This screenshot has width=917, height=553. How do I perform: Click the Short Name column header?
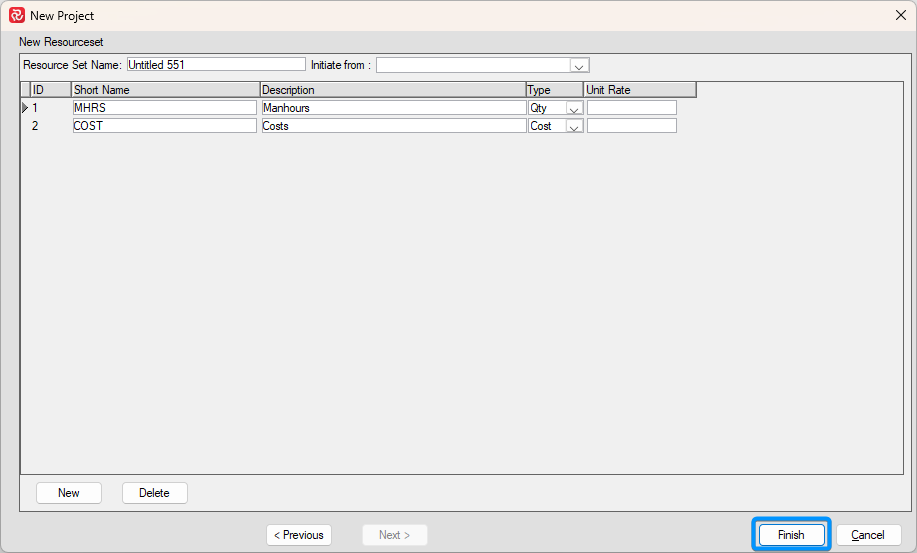tap(165, 90)
